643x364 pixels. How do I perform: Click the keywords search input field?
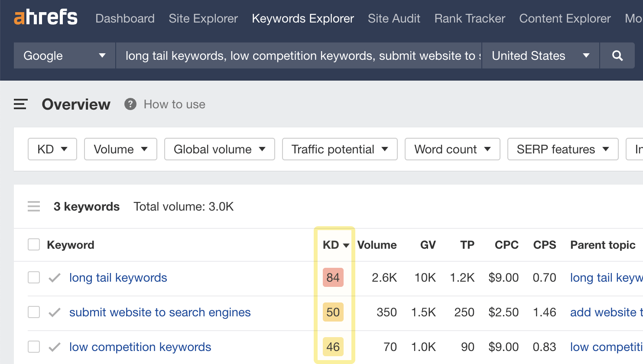pos(299,55)
